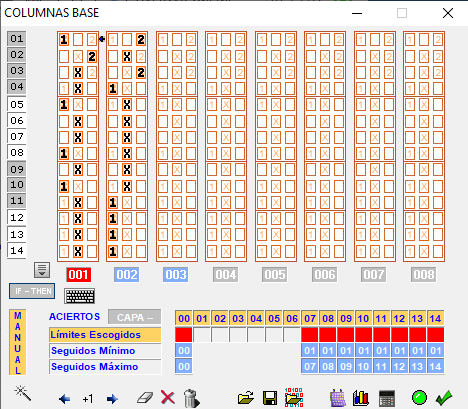Screen dimensions: 468x409
Task: Click the red X delete icon
Action: pos(168,397)
